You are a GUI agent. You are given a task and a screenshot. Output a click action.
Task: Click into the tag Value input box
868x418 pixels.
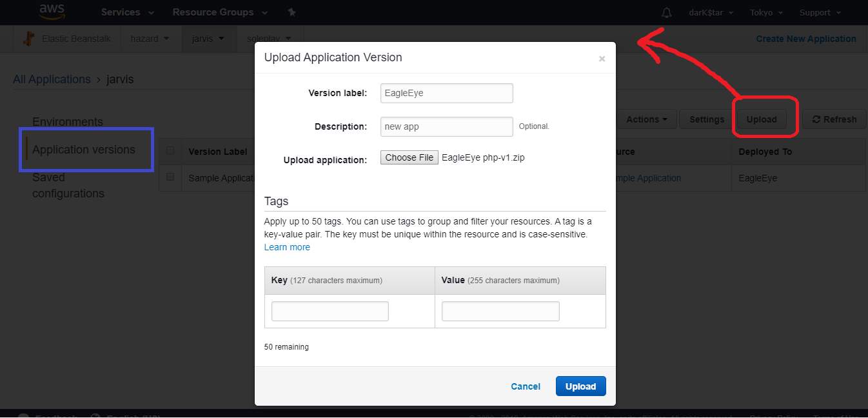(x=500, y=311)
